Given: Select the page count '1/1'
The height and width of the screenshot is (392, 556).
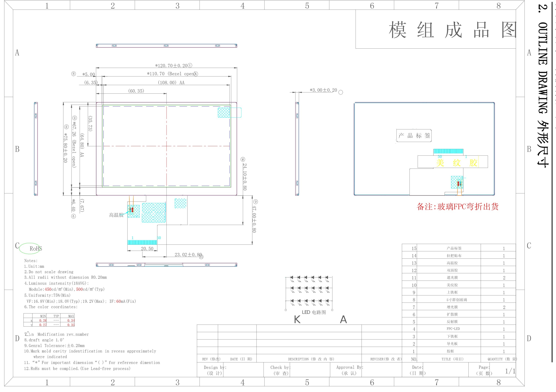Looking at the screenshot, I should tap(510, 371).
